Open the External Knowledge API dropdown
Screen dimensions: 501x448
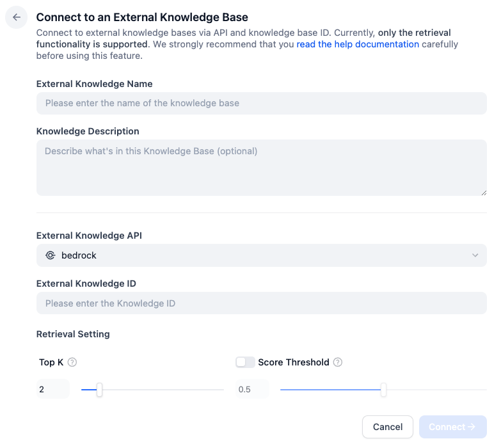click(261, 255)
